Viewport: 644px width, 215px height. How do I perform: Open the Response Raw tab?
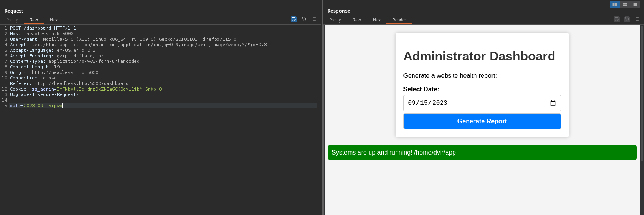pyautogui.click(x=357, y=20)
